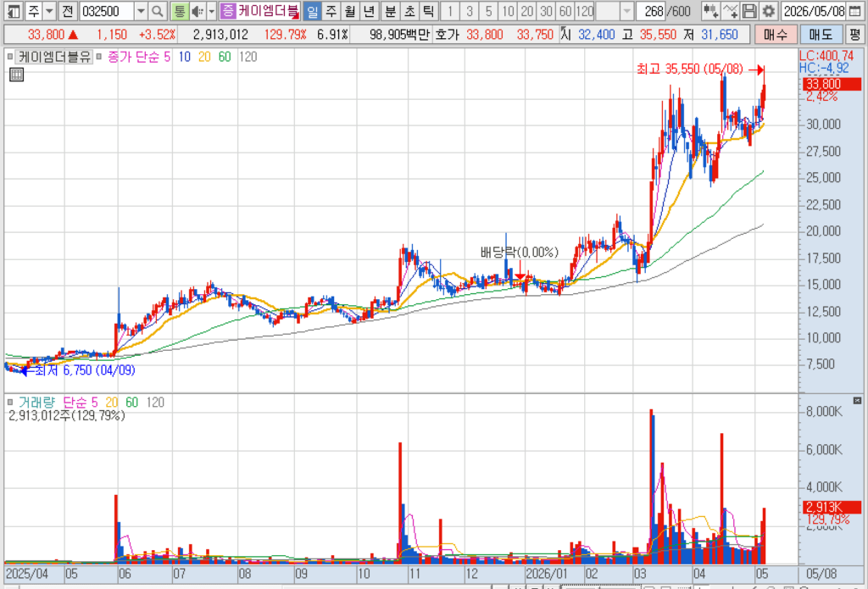This screenshot has width=868, height=589.
Task: Select the 3 interval button
Action: (x=470, y=10)
